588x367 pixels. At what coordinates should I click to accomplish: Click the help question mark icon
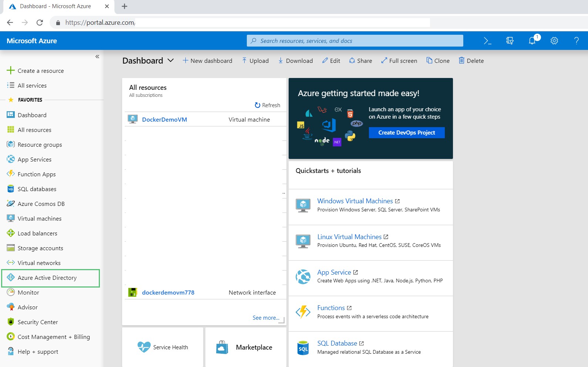tap(576, 41)
